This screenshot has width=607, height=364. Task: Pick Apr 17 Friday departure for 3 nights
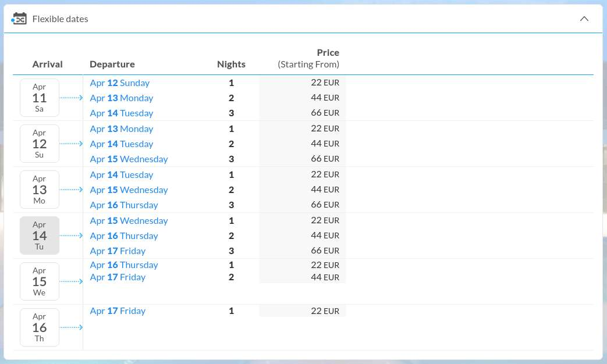coord(118,251)
